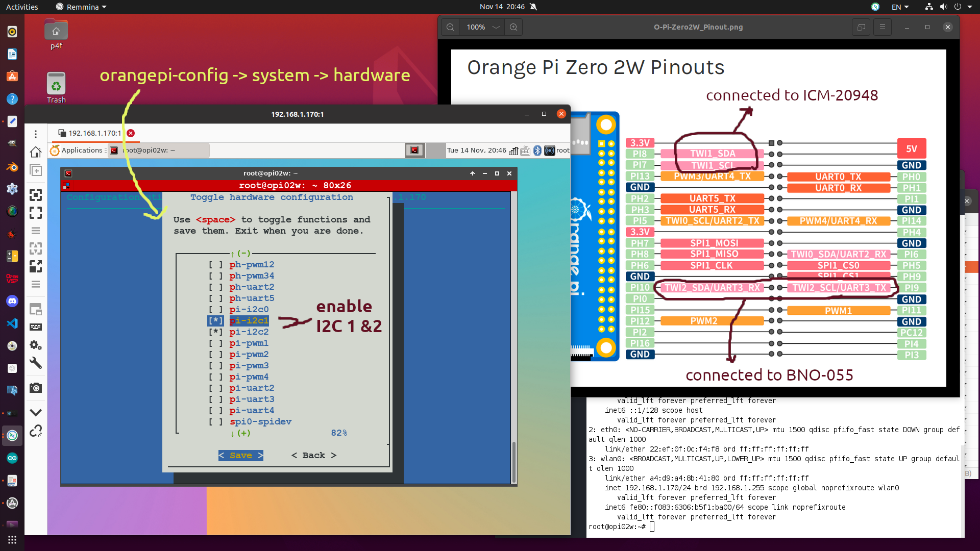
Task: Open the p4f home folder on the desktop
Action: (56, 34)
